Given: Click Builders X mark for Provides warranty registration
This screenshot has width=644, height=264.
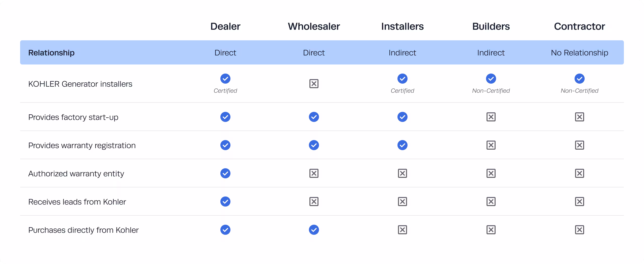Looking at the screenshot, I should [491, 145].
